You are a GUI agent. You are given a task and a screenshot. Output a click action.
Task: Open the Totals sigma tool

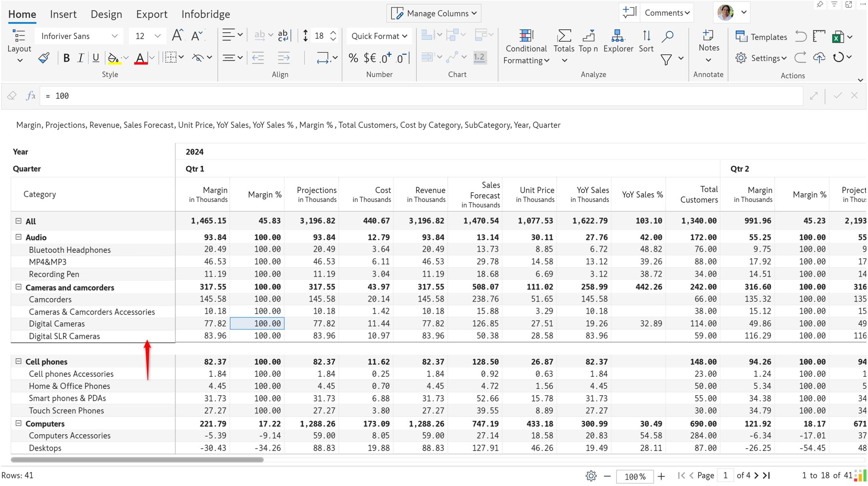(564, 36)
